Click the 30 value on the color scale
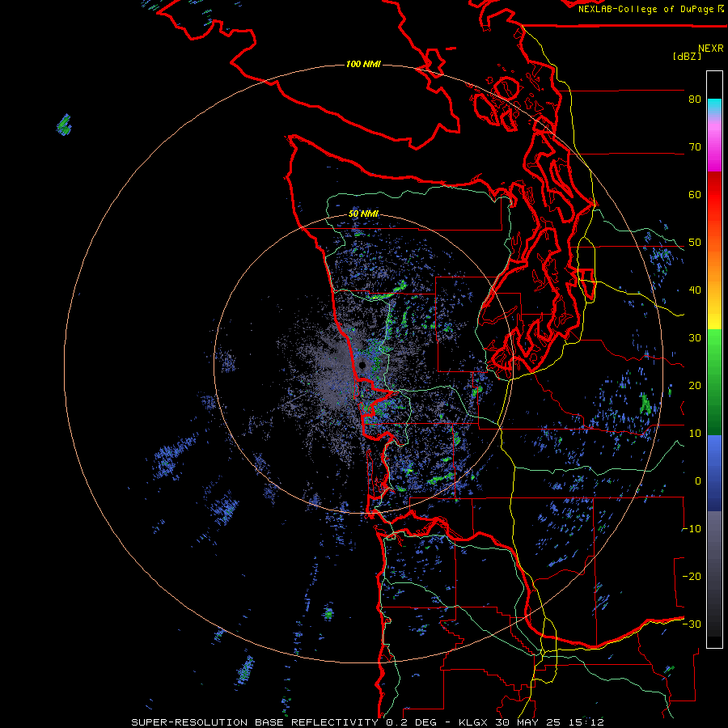Screen dimensions: 728x728 (x=695, y=338)
